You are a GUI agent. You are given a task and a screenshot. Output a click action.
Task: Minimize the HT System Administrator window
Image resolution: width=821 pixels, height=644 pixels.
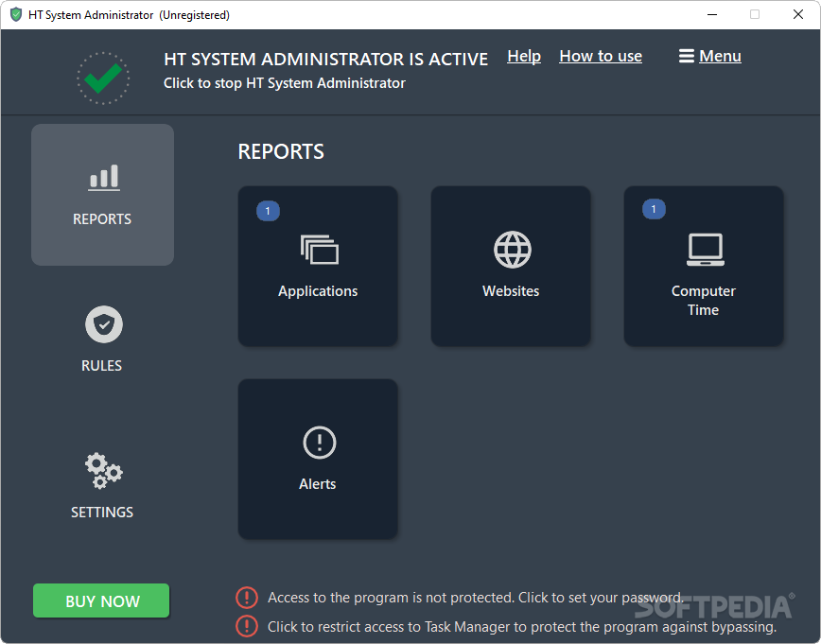click(712, 14)
